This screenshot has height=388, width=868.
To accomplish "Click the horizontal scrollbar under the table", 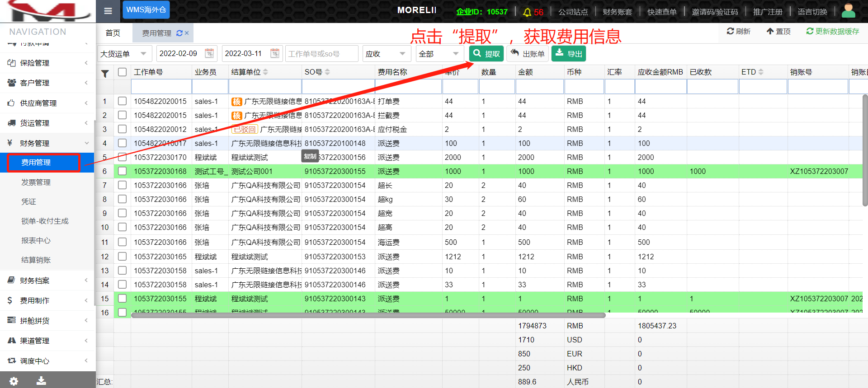I will tap(368, 315).
